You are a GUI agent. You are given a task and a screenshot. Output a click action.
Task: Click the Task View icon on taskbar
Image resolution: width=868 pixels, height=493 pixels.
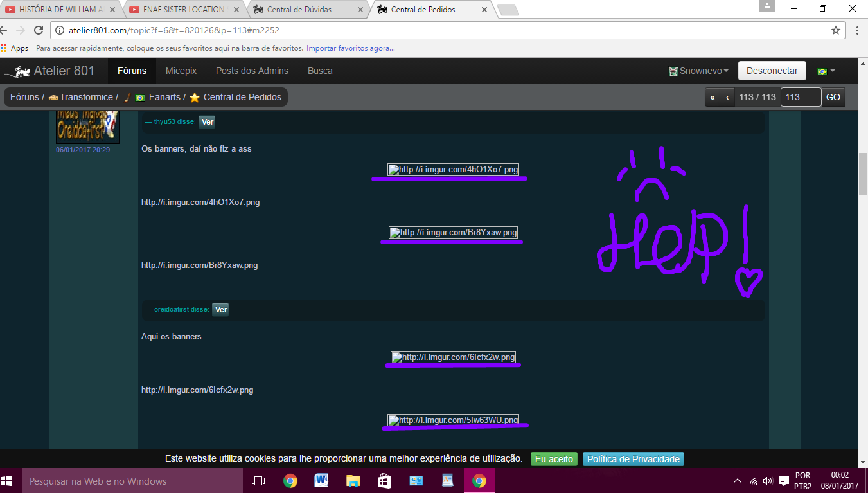258,481
